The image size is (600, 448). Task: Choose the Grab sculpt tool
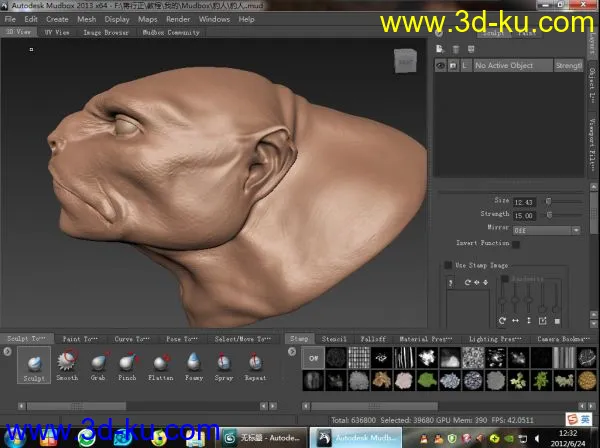point(98,364)
